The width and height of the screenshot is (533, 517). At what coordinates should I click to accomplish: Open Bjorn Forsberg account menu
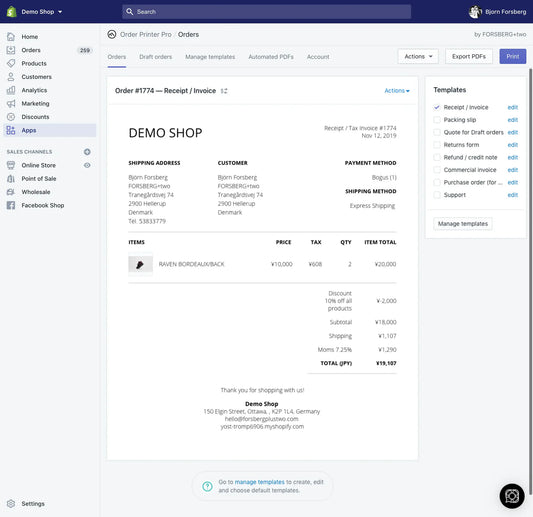[497, 12]
